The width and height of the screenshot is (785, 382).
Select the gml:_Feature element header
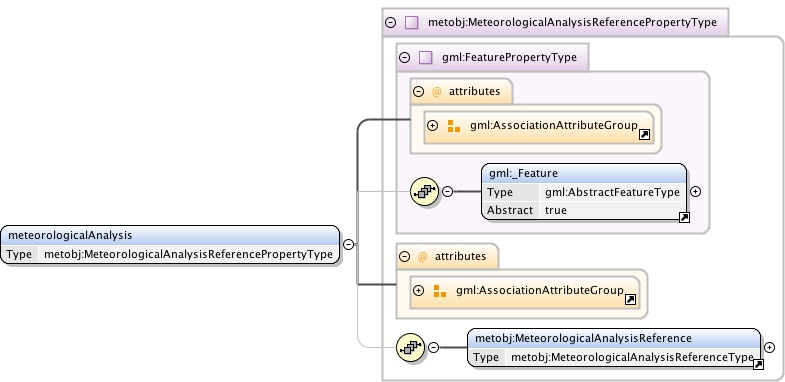click(x=584, y=173)
